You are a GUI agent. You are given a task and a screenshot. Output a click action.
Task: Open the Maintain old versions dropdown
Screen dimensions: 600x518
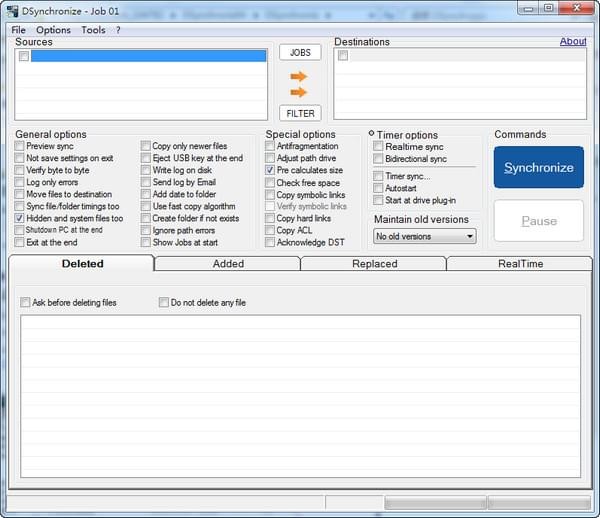(x=424, y=236)
